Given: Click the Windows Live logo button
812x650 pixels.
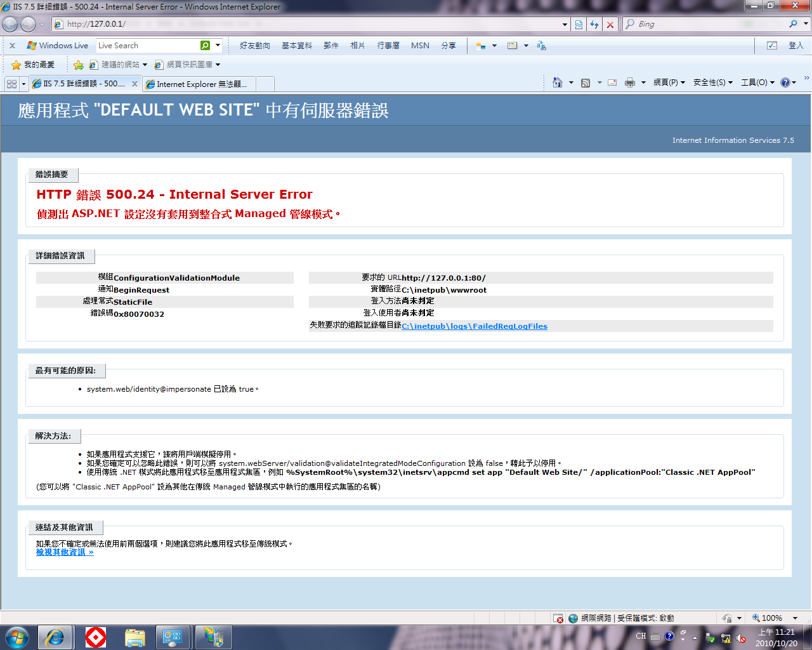Looking at the screenshot, I should tap(58, 46).
